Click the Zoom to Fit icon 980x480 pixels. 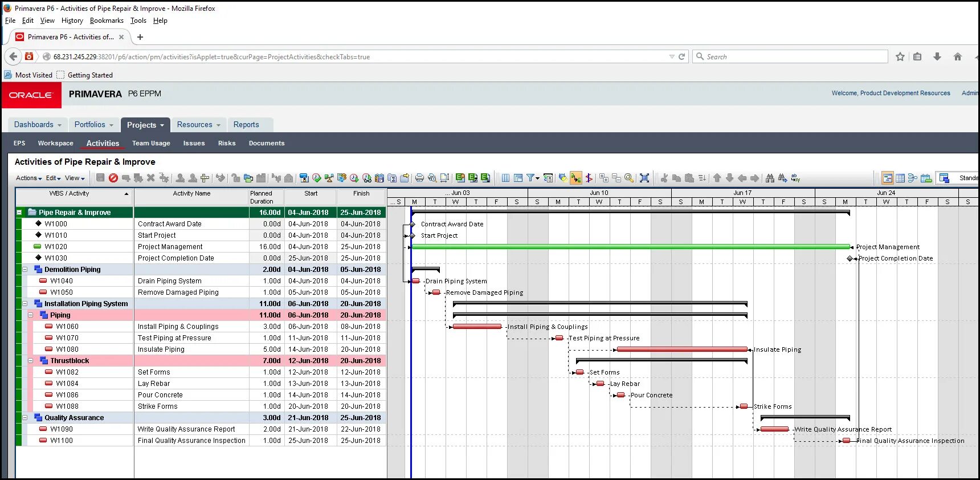click(x=644, y=178)
